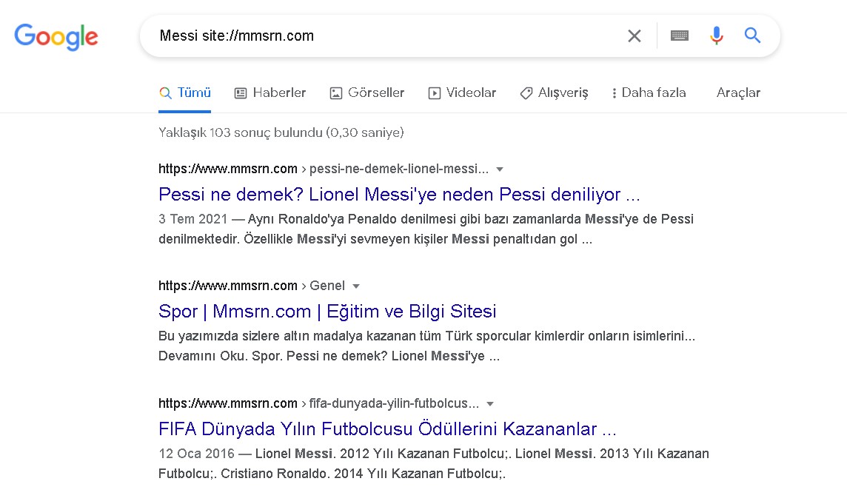This screenshot has height=504, width=847.
Task: Open the Araçlar tools option
Action: 738,93
